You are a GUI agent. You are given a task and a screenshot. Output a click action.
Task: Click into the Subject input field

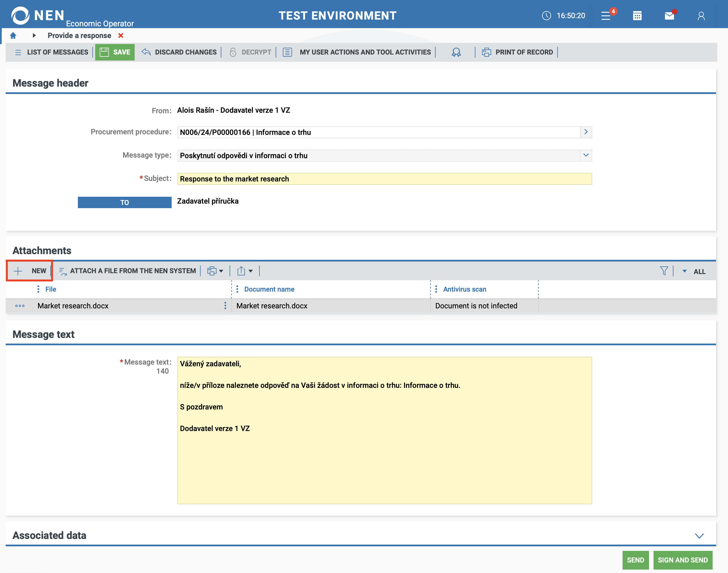(x=384, y=179)
